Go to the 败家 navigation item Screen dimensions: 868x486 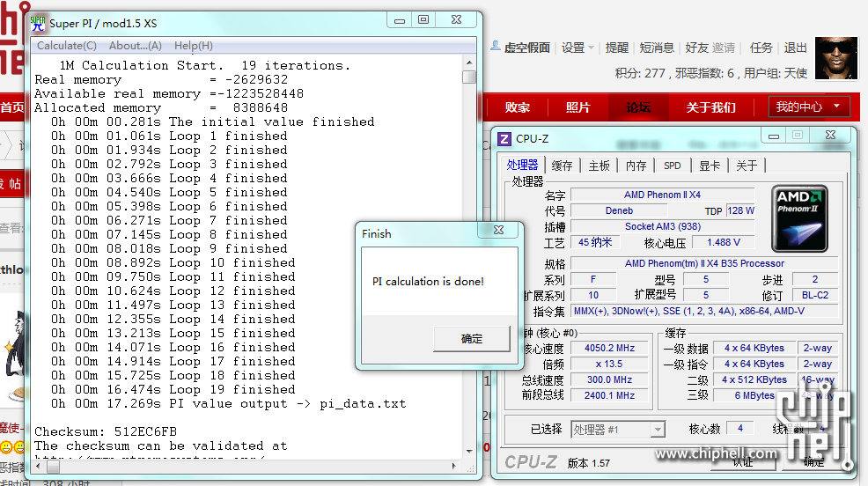(518, 107)
